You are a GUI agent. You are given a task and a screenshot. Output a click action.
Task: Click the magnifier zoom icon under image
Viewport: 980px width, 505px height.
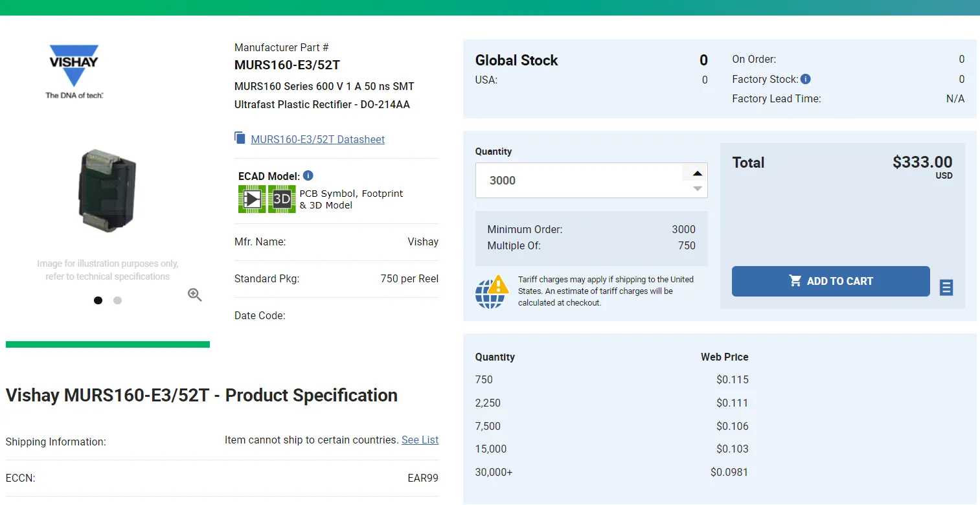click(x=195, y=295)
